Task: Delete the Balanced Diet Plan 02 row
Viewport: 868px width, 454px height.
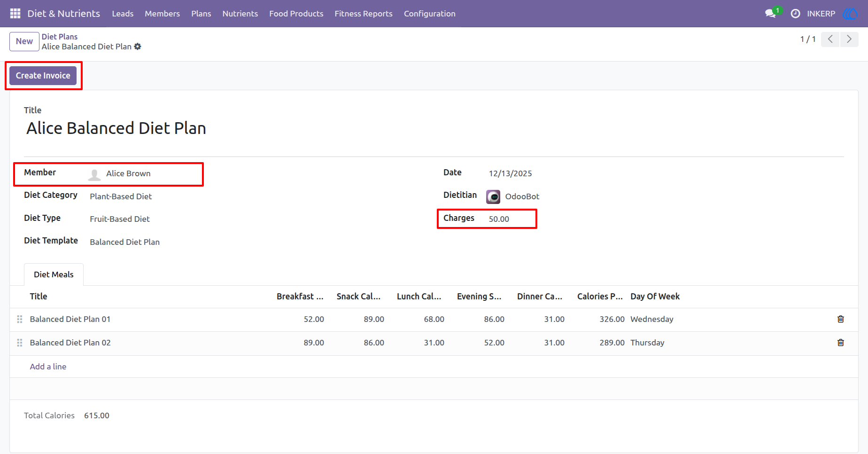Action: [841, 343]
